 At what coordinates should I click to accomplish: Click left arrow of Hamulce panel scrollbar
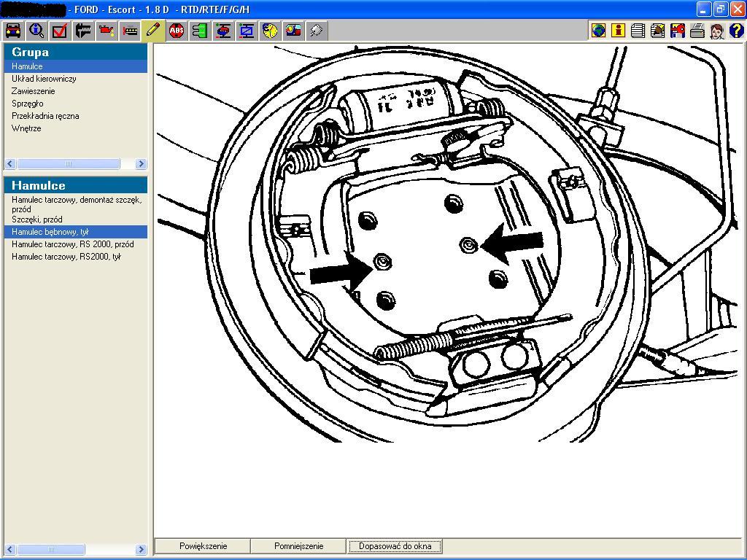coord(9,549)
